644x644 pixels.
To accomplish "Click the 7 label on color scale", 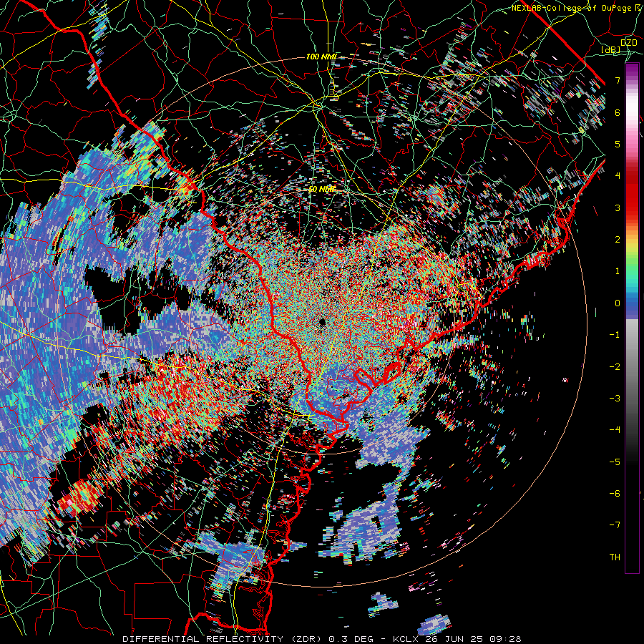I will coord(618,80).
